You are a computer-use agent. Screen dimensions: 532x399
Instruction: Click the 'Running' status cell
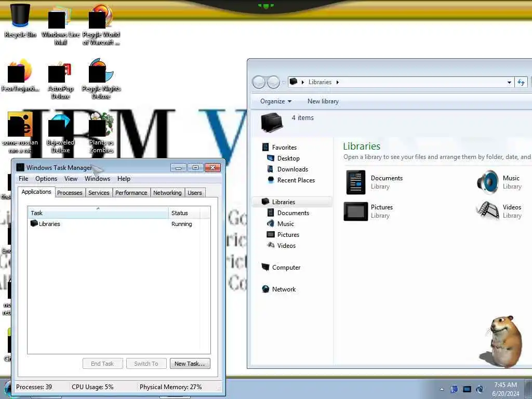[x=181, y=224]
